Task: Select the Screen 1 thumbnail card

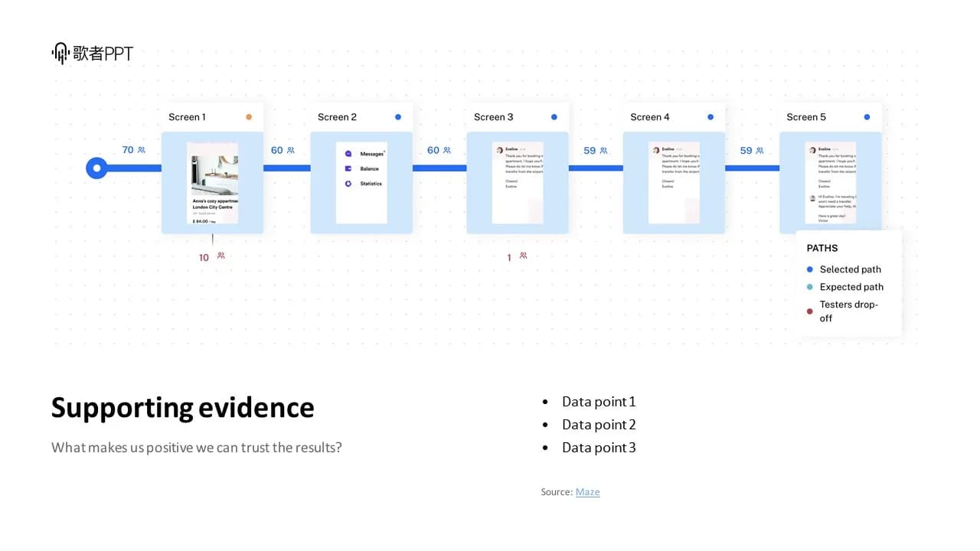Action: (212, 183)
